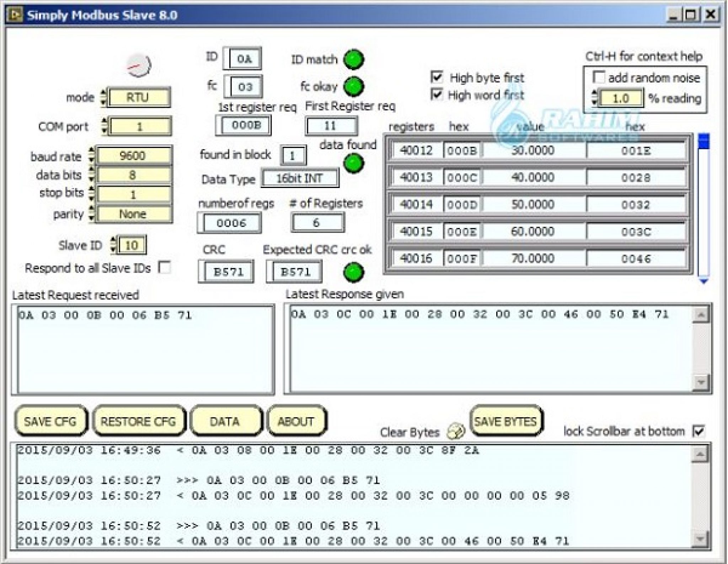Click the SAVE BYTES button

[x=506, y=421]
